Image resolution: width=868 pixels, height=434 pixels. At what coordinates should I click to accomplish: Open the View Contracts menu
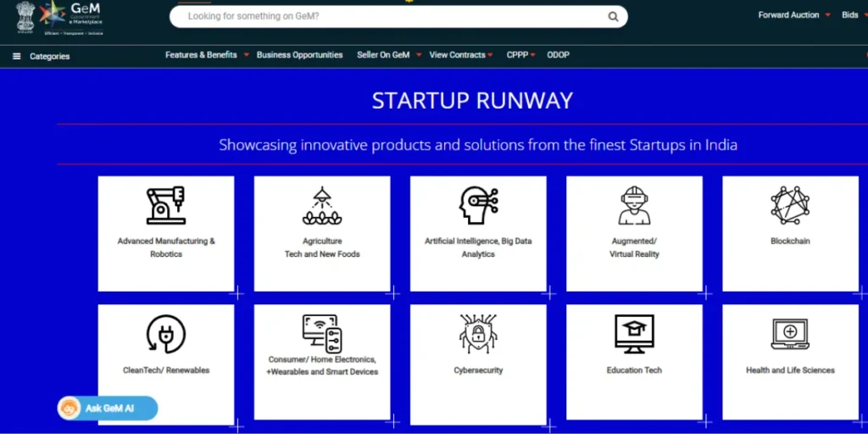pyautogui.click(x=457, y=55)
